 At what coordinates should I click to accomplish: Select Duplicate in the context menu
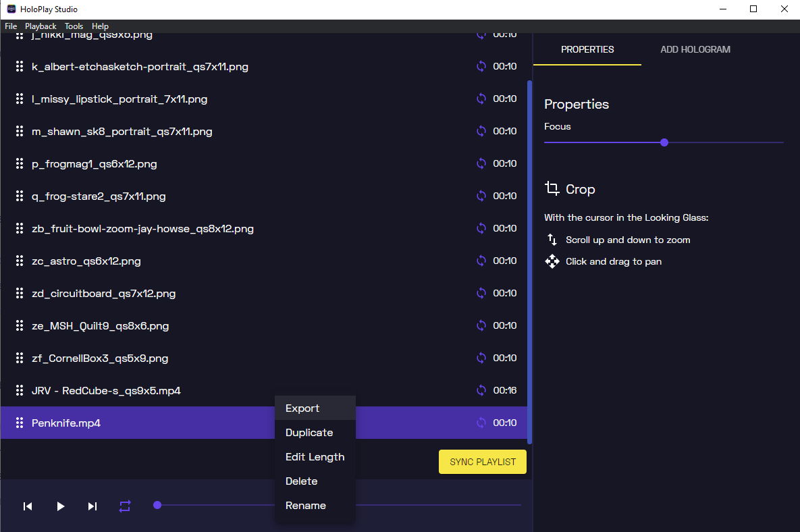pyautogui.click(x=309, y=433)
